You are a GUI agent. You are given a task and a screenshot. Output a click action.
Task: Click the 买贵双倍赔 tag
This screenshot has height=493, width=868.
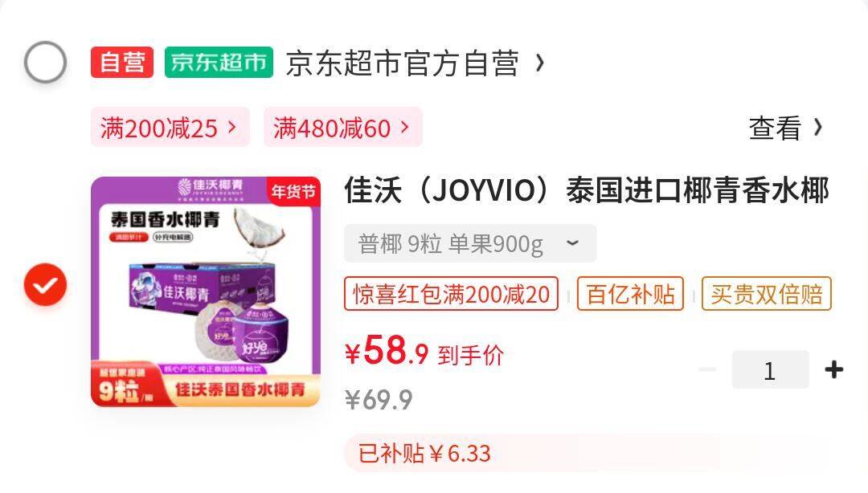coord(767,293)
